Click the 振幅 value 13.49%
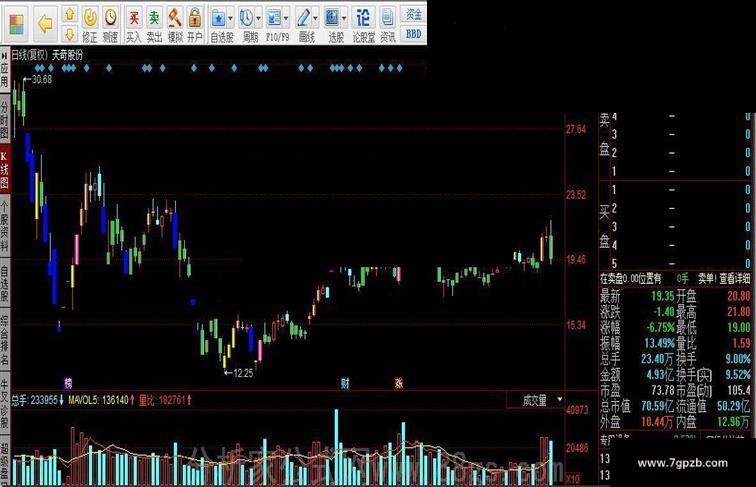Screen dimensions: 756x487 [660, 343]
